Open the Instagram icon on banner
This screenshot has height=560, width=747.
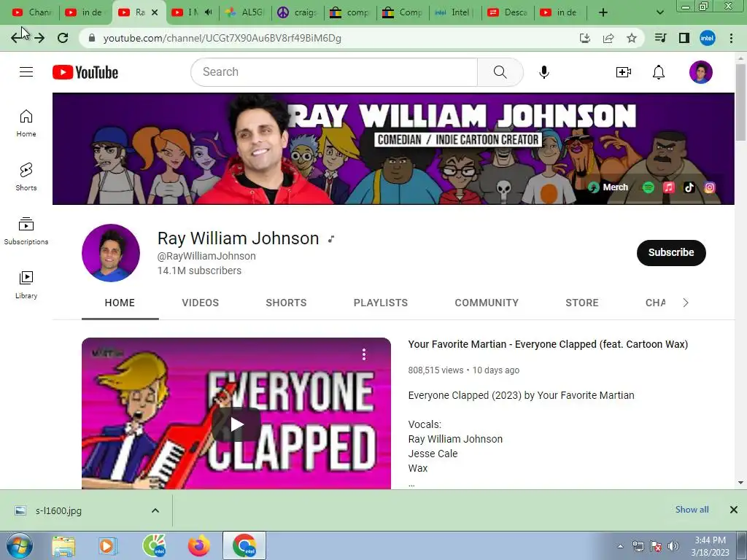(709, 187)
